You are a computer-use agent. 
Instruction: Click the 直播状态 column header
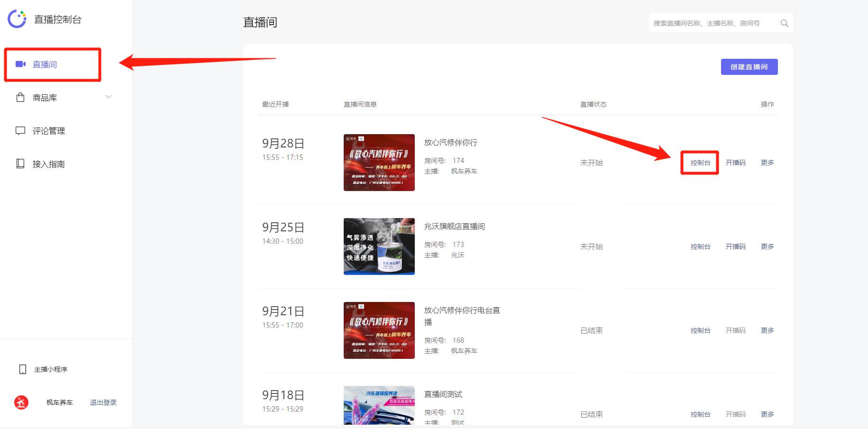pyautogui.click(x=594, y=104)
